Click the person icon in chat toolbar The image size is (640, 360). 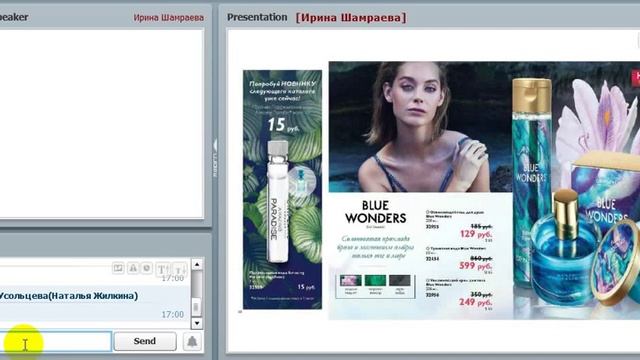coord(133,268)
